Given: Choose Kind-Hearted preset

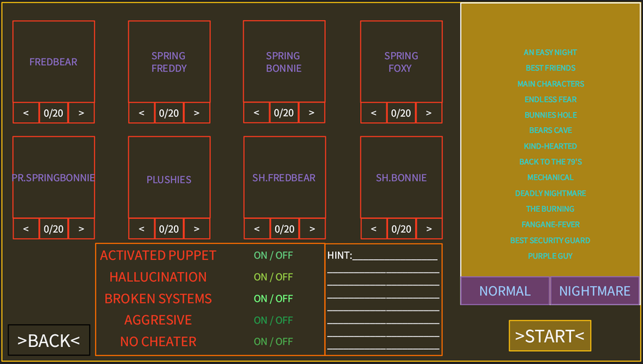Looking at the screenshot, I should click(550, 146).
